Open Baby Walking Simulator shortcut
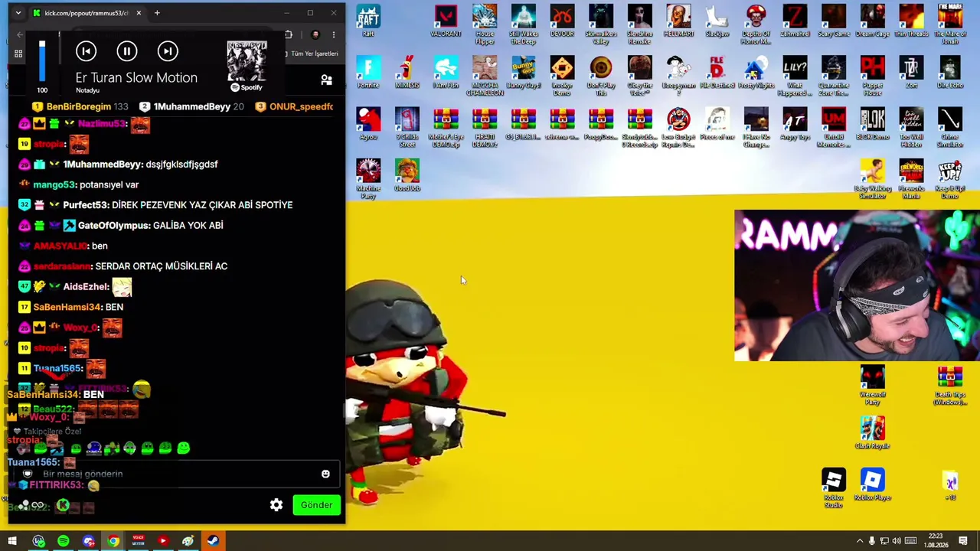980x551 pixels. click(x=872, y=179)
